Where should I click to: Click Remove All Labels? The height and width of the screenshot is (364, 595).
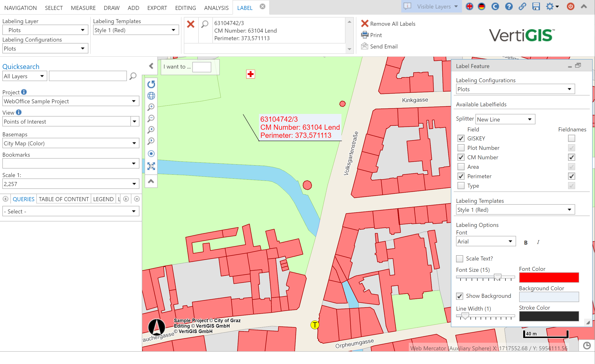tap(393, 23)
